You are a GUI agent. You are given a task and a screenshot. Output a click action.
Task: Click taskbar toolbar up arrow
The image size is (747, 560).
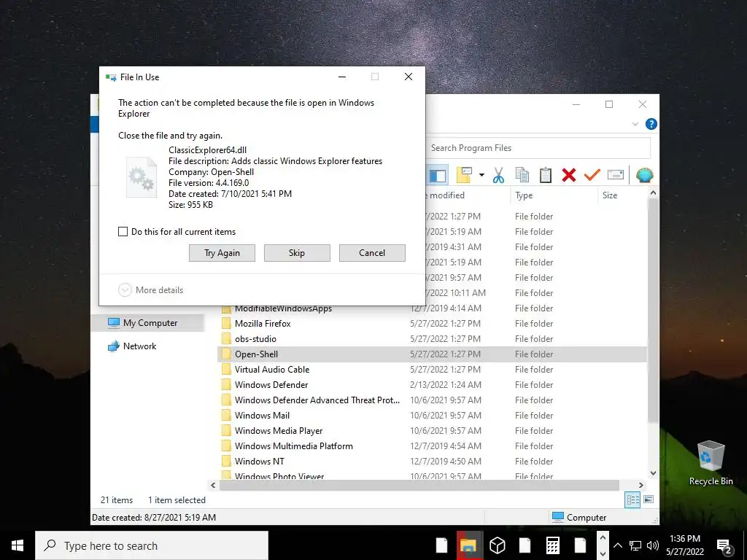pos(603,538)
